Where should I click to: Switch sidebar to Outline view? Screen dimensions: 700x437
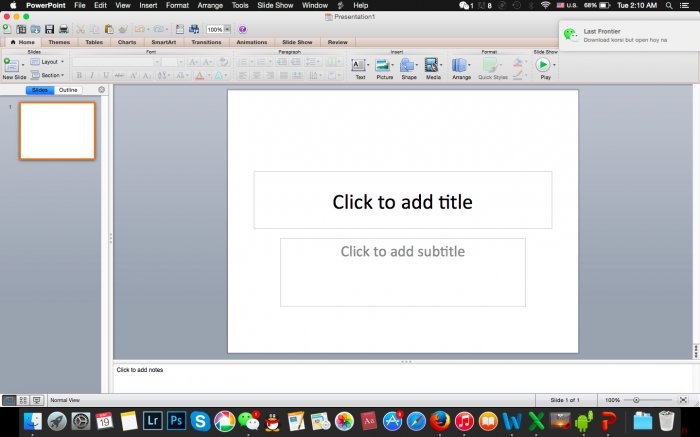68,90
